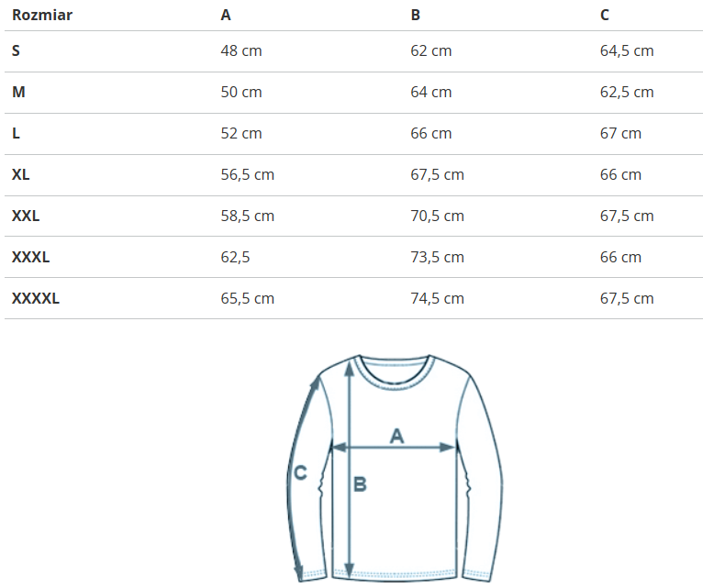Click the "56,5 cm" value in row XL
The height and width of the screenshot is (588, 703).
(x=248, y=174)
